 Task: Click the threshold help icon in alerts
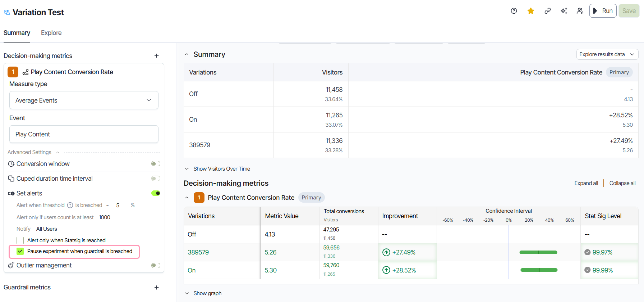pyautogui.click(x=70, y=205)
